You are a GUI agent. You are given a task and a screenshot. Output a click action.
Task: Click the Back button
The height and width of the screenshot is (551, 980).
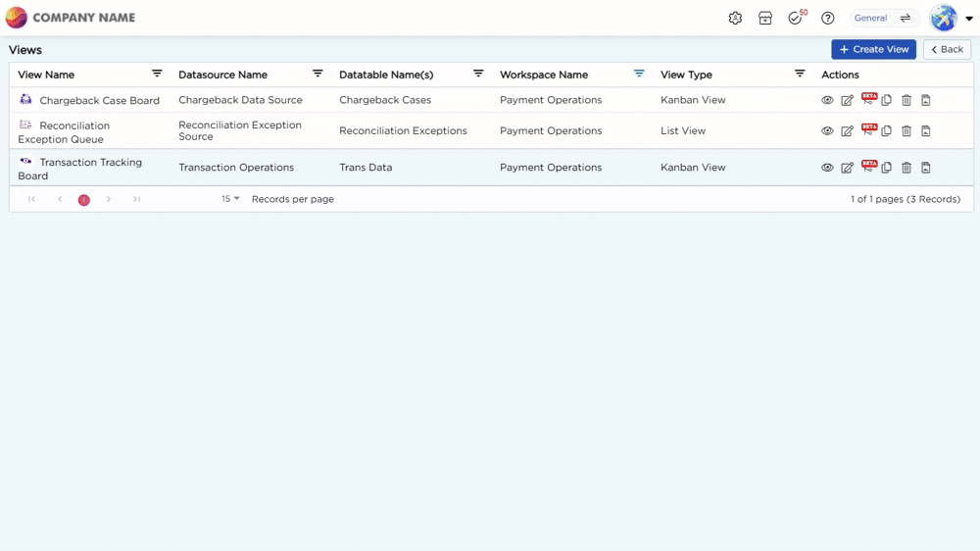tap(947, 49)
